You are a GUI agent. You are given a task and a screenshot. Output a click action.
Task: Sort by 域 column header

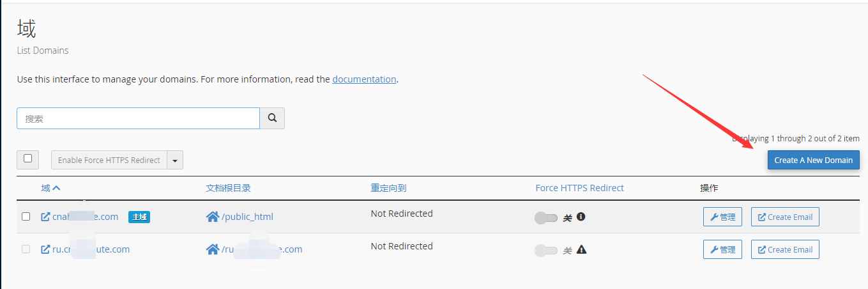[50, 188]
